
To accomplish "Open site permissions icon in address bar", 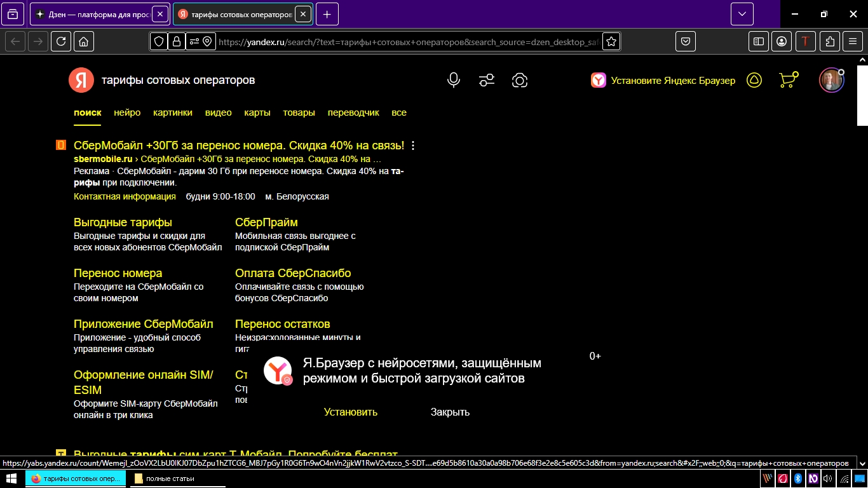I will click(x=201, y=41).
